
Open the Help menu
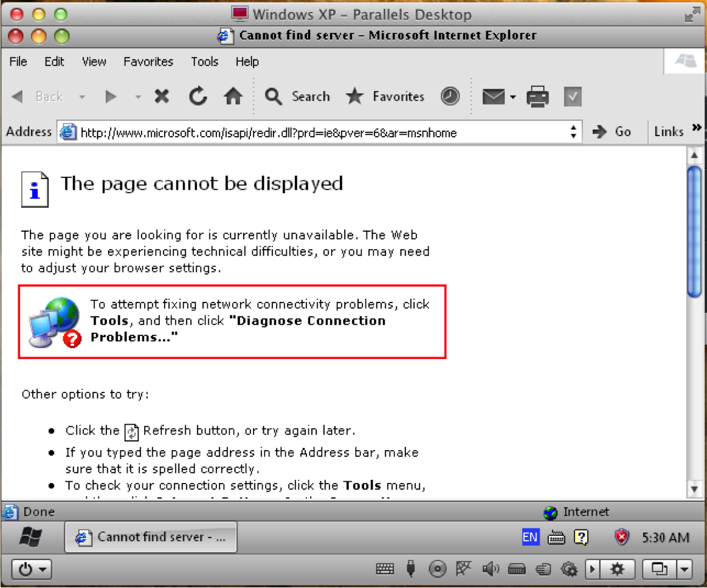click(247, 61)
